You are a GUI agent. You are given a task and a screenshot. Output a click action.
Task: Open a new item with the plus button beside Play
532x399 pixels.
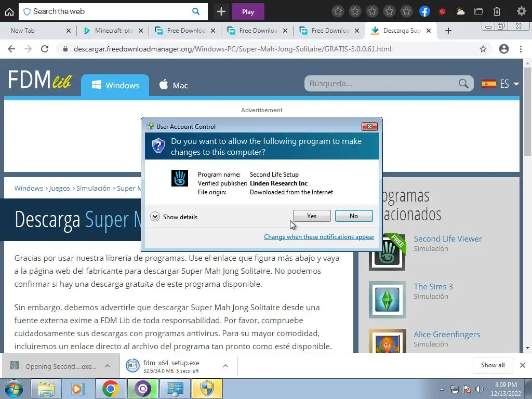[221, 11]
